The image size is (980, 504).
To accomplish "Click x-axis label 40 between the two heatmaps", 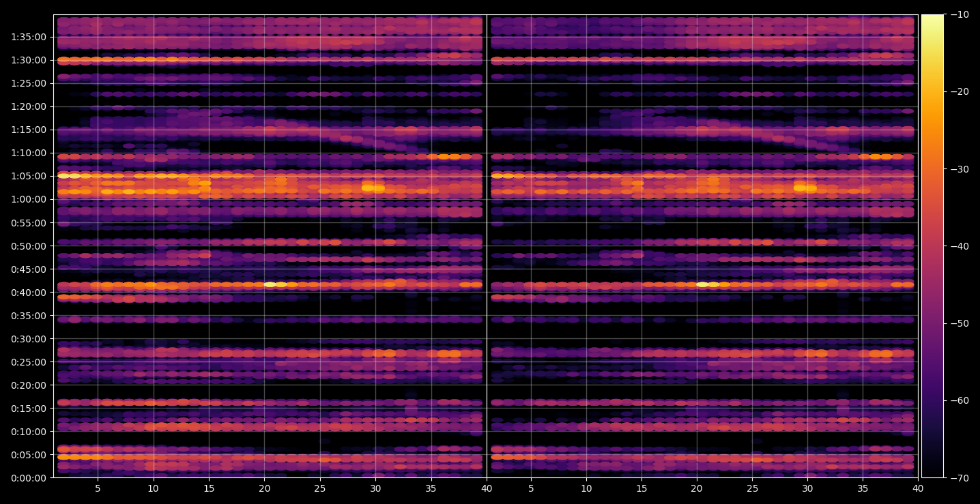I will [487, 489].
